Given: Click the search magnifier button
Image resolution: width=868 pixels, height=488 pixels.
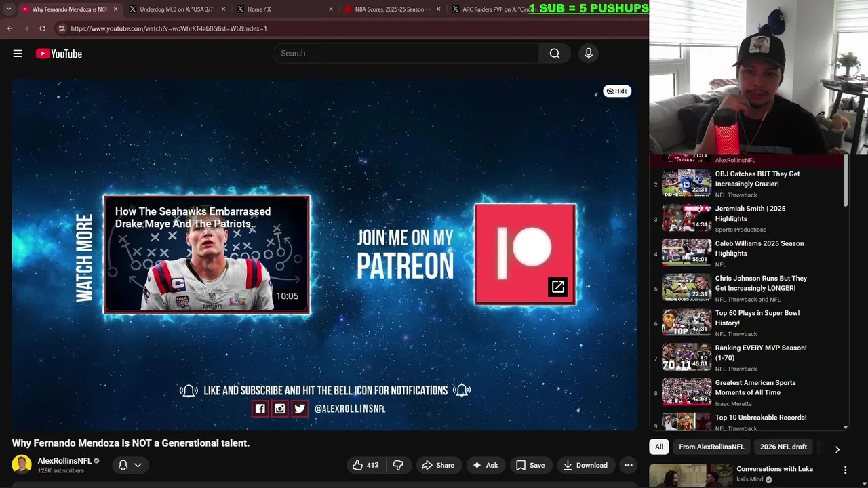Looking at the screenshot, I should pos(555,54).
